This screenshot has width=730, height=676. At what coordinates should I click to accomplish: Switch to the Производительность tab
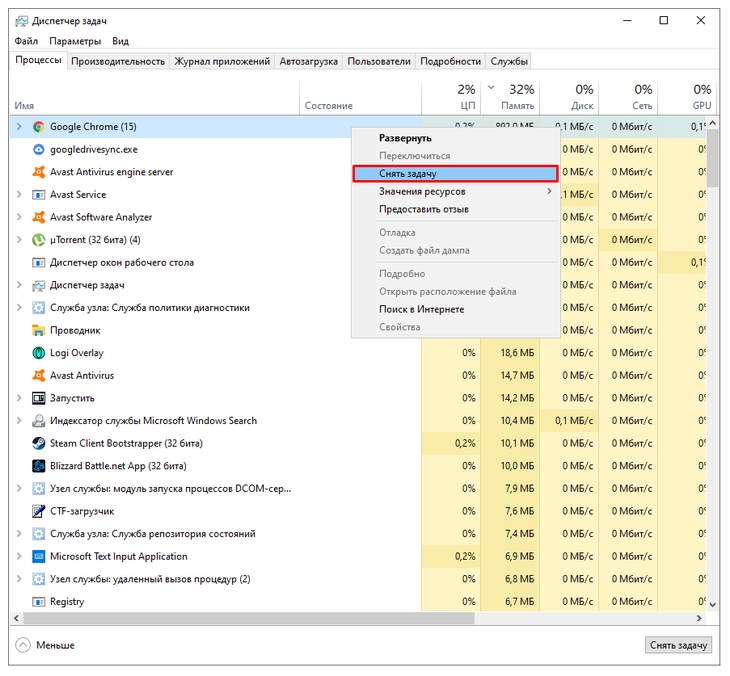coord(118,61)
